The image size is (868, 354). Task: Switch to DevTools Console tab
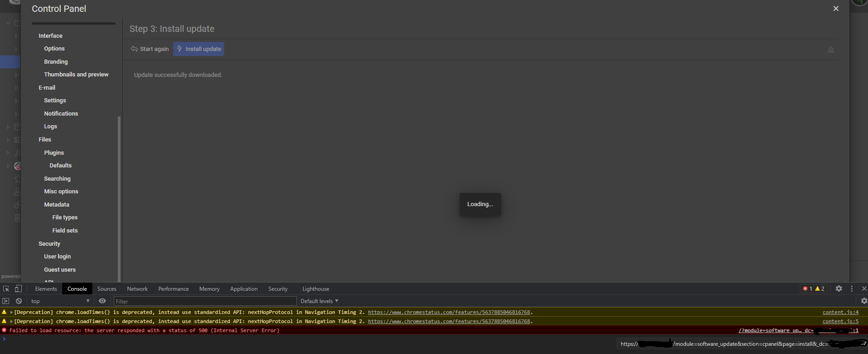pyautogui.click(x=77, y=289)
